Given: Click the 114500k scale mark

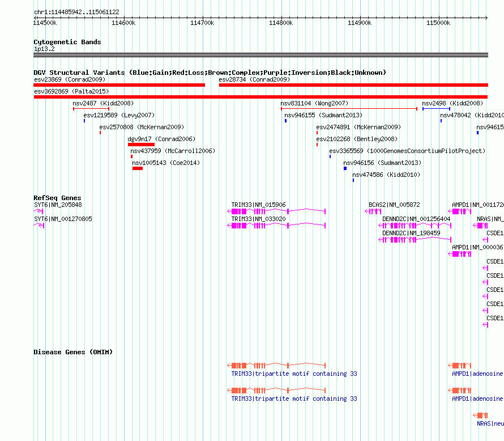Looking at the screenshot, I should (45, 23).
